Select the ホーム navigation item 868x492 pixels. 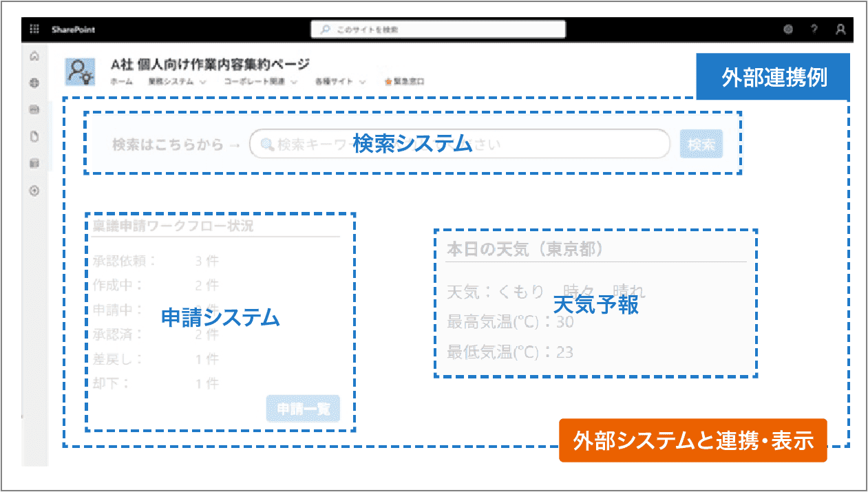click(120, 81)
